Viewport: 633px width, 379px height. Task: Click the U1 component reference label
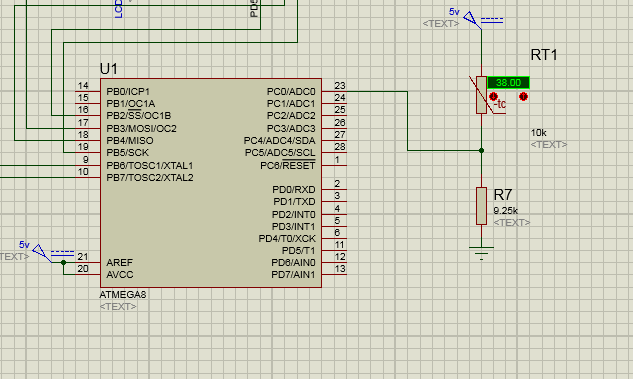coord(109,69)
